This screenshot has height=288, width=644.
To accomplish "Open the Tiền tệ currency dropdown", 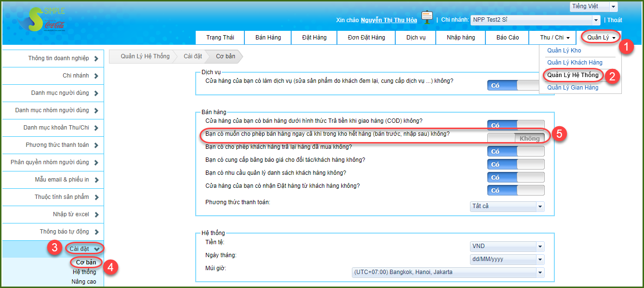I will (x=507, y=246).
